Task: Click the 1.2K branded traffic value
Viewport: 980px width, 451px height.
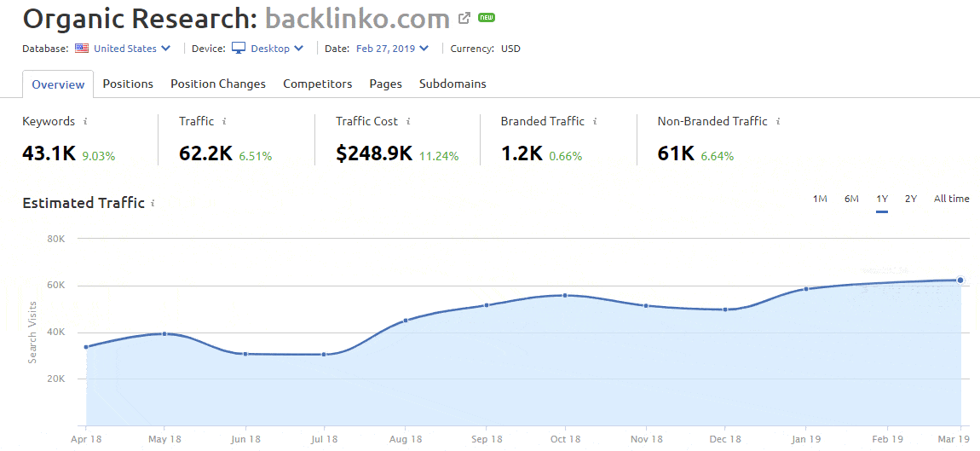Action: (x=522, y=153)
